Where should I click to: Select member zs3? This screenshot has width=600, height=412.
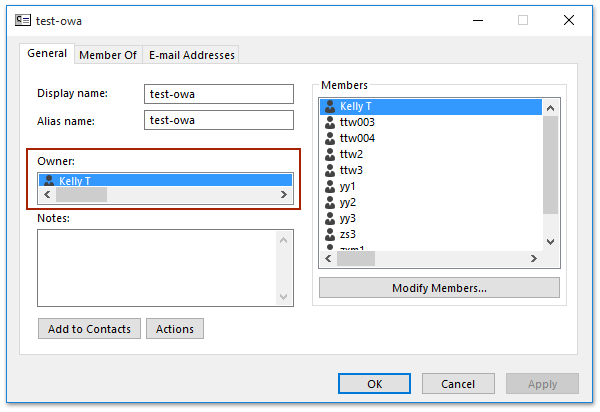[x=431, y=234]
